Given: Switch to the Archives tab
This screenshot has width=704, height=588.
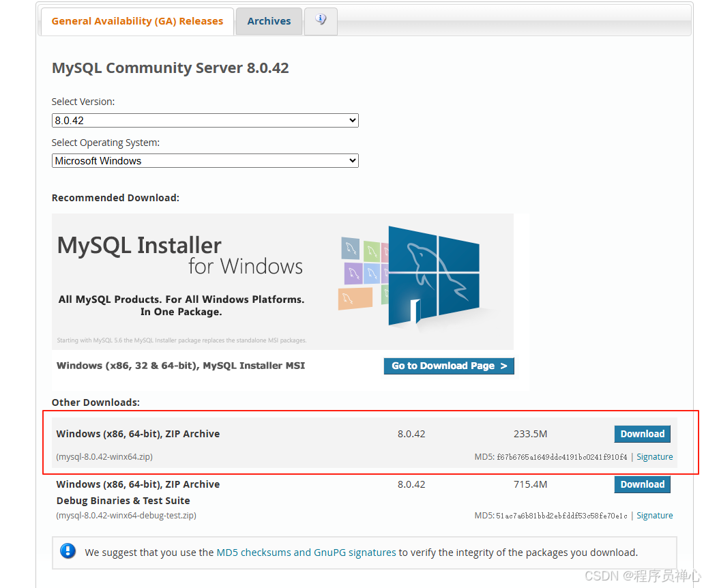Looking at the screenshot, I should [x=269, y=21].
